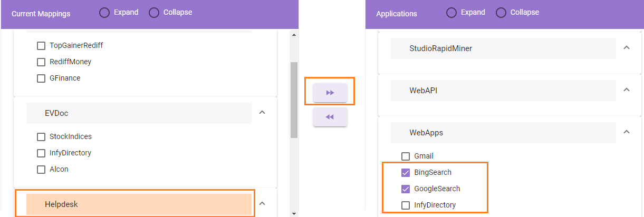This screenshot has height=217, width=644.
Task: Check the GFinance checkbox
Action: point(41,78)
